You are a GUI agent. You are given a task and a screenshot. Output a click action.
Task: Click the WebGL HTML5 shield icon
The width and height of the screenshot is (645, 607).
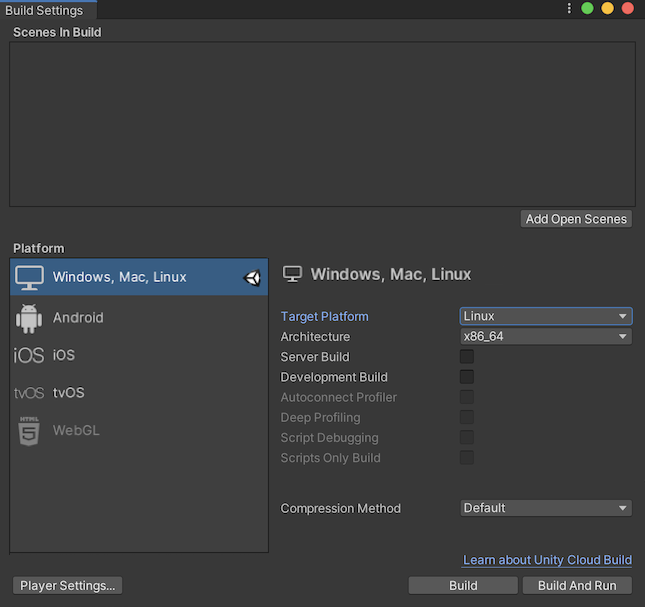29,431
